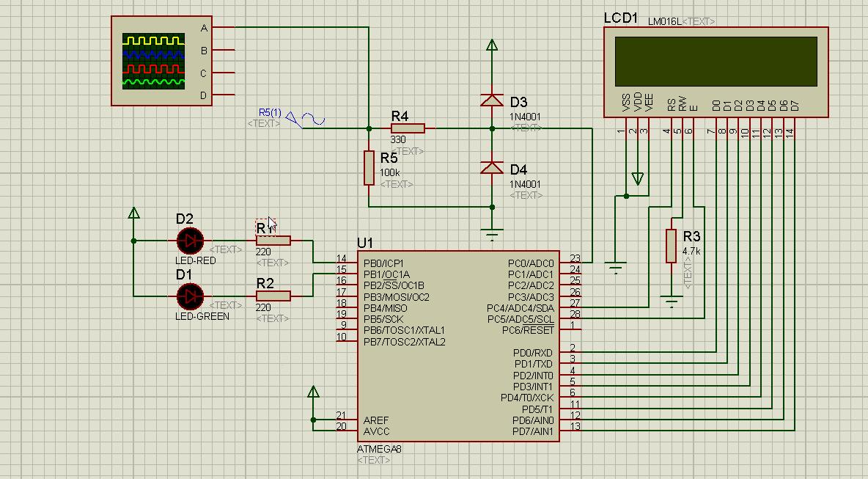Select the PC6/RESET pin label

coord(528,331)
